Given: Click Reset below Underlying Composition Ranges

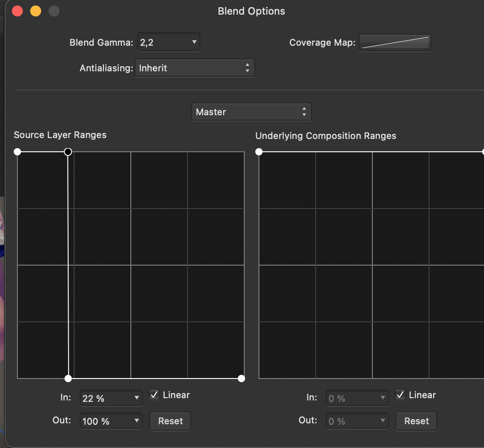Looking at the screenshot, I should tap(416, 421).
